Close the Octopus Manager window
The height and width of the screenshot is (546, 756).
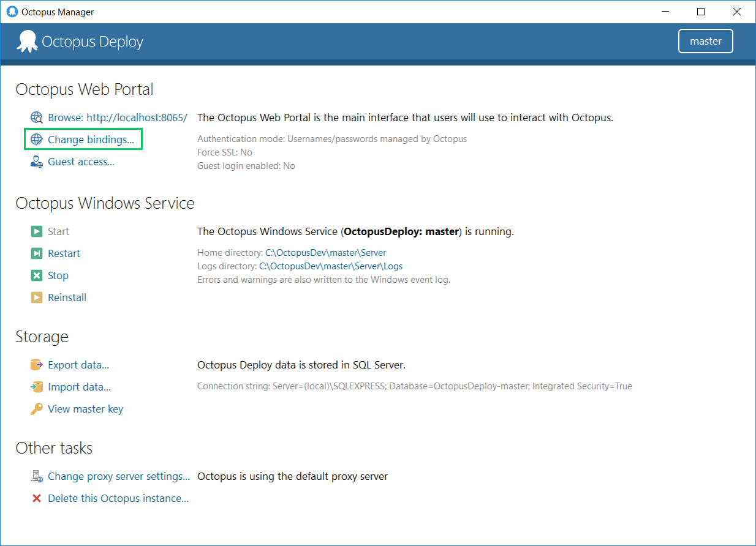click(x=737, y=12)
